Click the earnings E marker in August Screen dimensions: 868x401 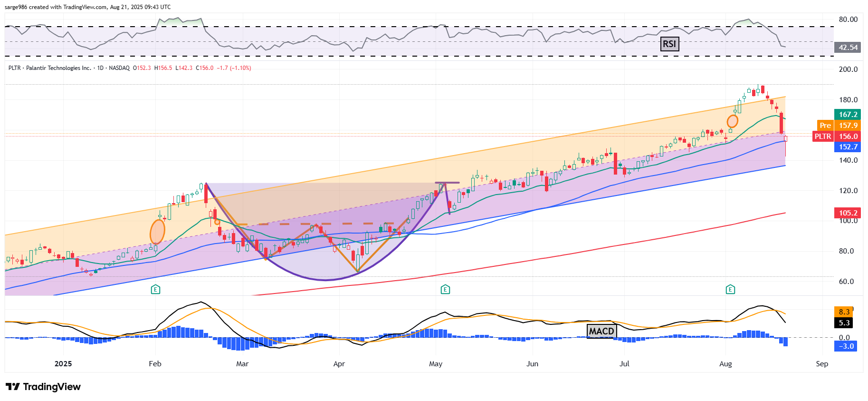[730, 289]
